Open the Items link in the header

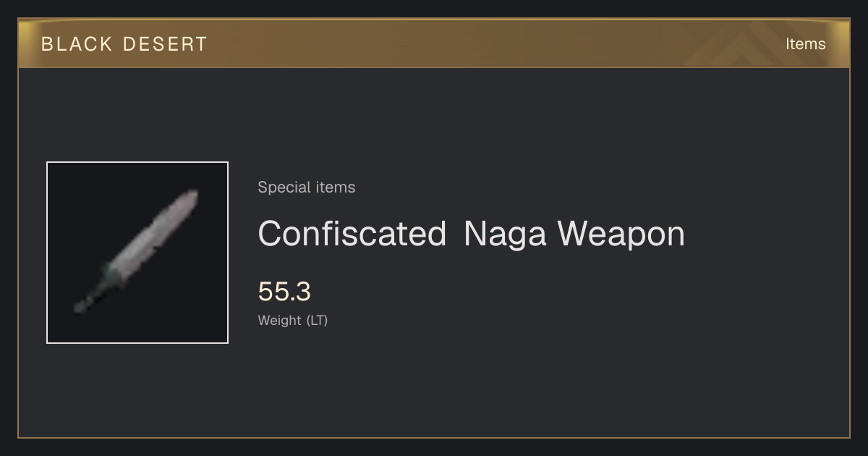805,44
